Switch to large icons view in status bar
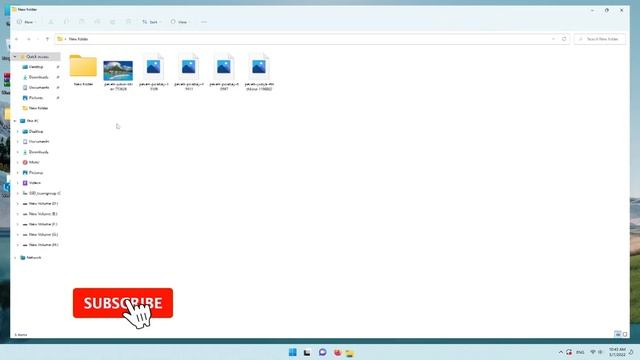This screenshot has width=640, height=360. 625,334
